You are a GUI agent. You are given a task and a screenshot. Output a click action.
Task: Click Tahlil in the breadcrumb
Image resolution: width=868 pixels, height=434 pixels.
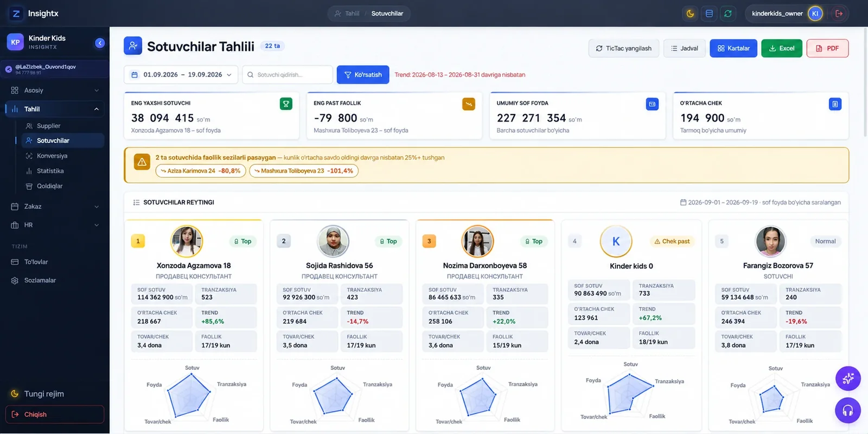(x=352, y=14)
